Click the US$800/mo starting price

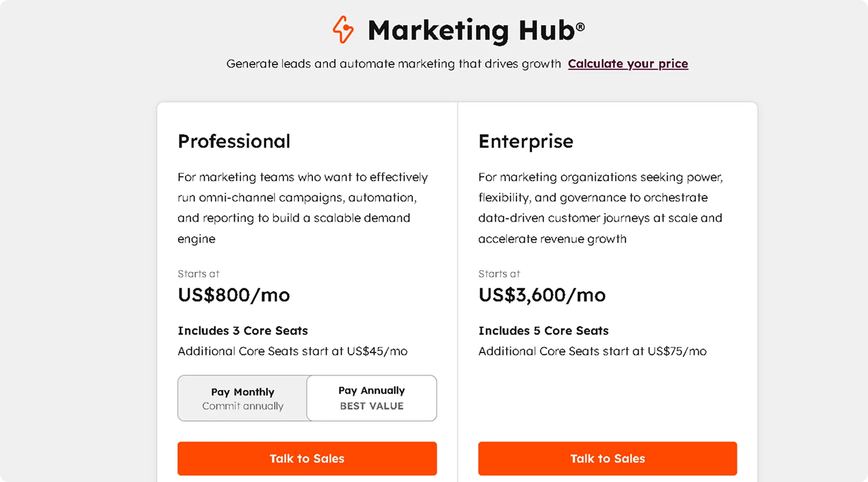[x=234, y=295]
